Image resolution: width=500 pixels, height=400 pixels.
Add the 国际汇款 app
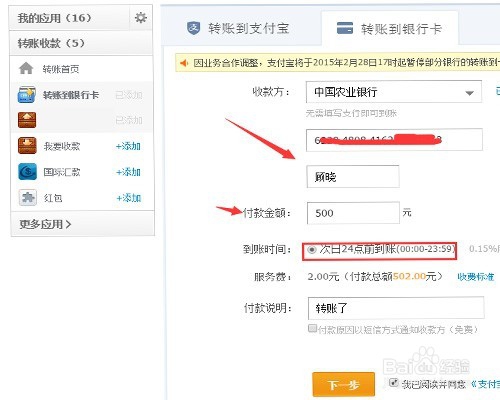point(129,172)
